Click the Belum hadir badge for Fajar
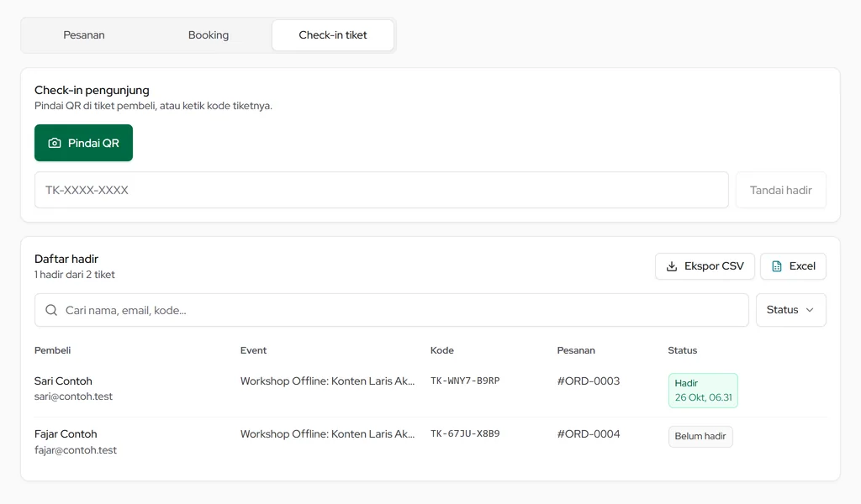Image resolution: width=861 pixels, height=504 pixels. click(700, 437)
